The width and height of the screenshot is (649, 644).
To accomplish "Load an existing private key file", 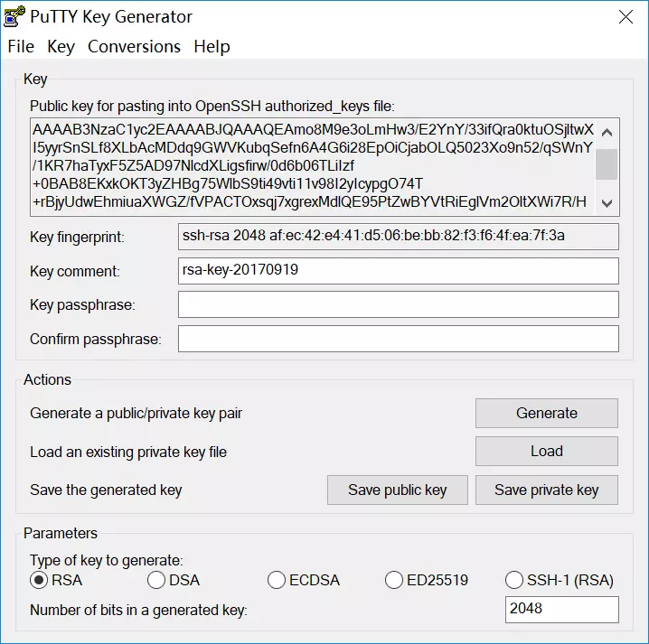I will [546, 451].
